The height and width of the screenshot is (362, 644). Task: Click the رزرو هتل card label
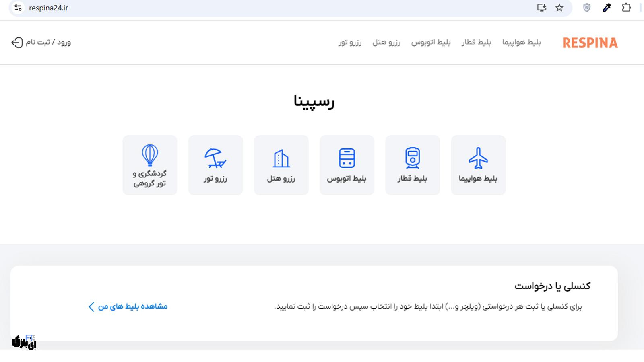(x=281, y=179)
